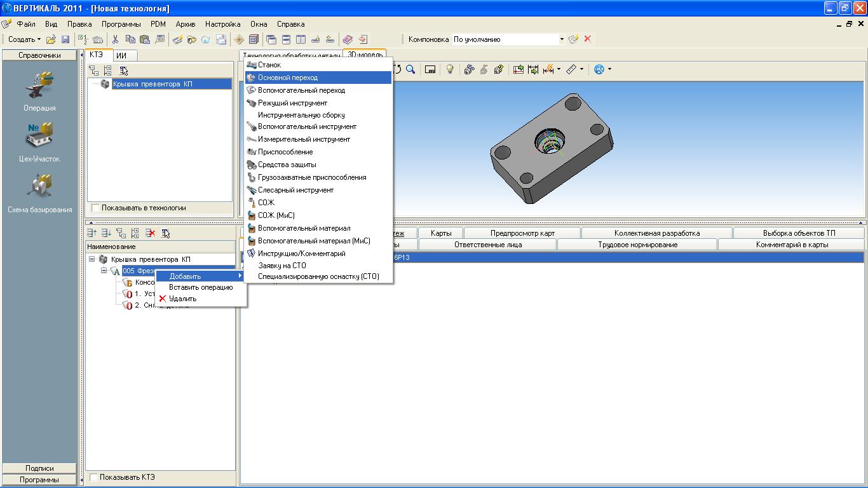
Task: Click collapse-all tree icon in lower panel
Action: point(121,233)
